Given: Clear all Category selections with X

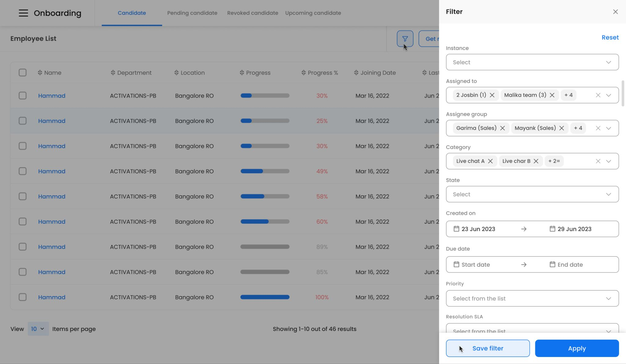Looking at the screenshot, I should point(598,161).
